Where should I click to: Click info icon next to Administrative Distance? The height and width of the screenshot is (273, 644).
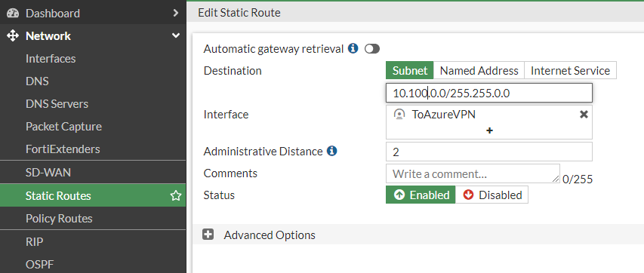pyautogui.click(x=332, y=151)
